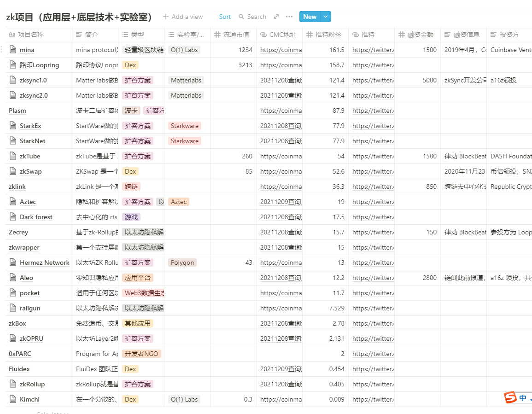The image size is (532, 414).
Task: Click page icon beside StarkEx
Action: point(13,126)
